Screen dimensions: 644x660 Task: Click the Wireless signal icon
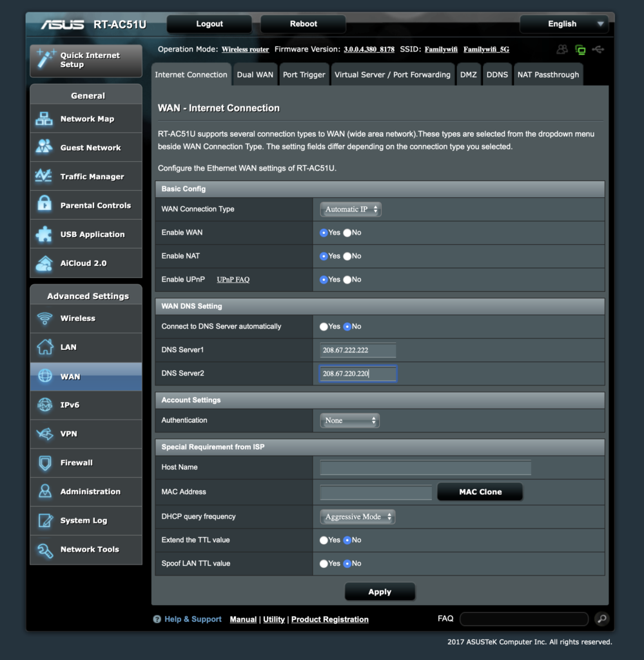coord(44,318)
